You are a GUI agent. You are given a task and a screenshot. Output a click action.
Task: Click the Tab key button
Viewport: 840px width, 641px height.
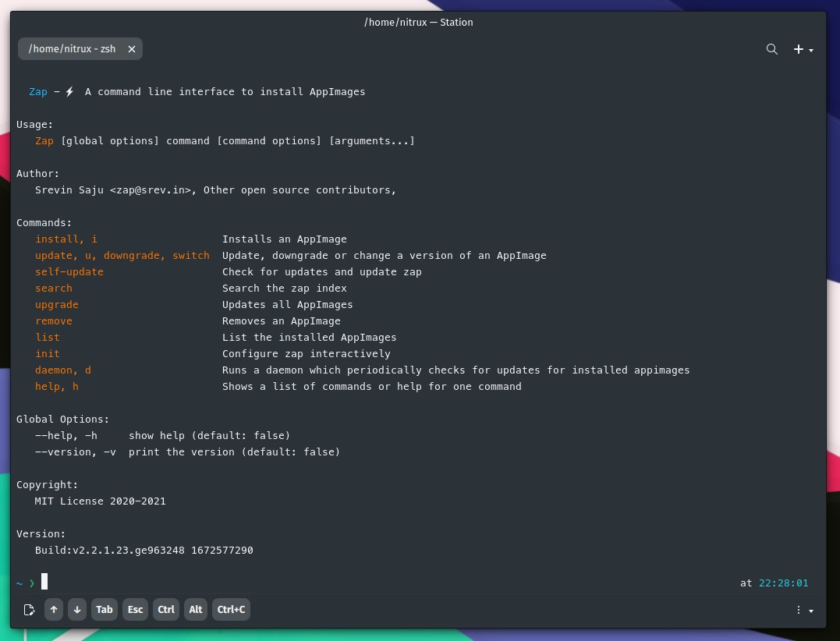tap(104, 609)
